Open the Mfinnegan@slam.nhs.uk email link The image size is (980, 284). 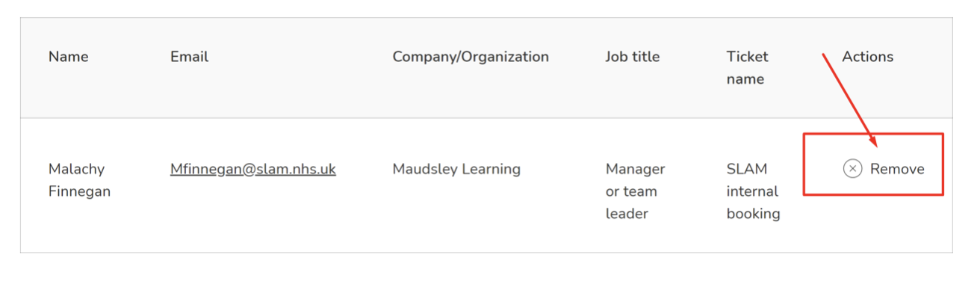coord(253,169)
